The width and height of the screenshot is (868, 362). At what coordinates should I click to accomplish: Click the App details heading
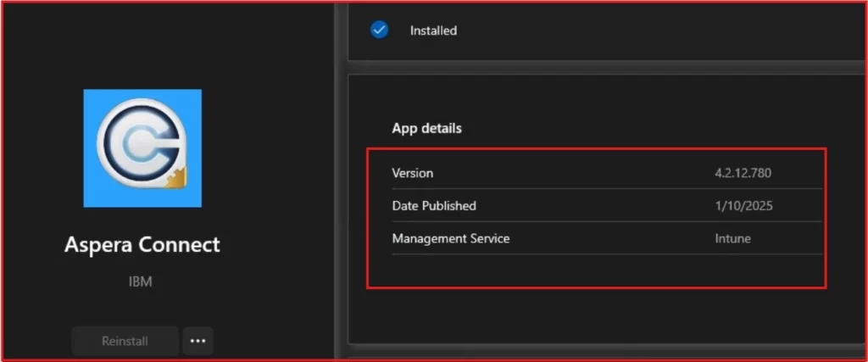[427, 128]
